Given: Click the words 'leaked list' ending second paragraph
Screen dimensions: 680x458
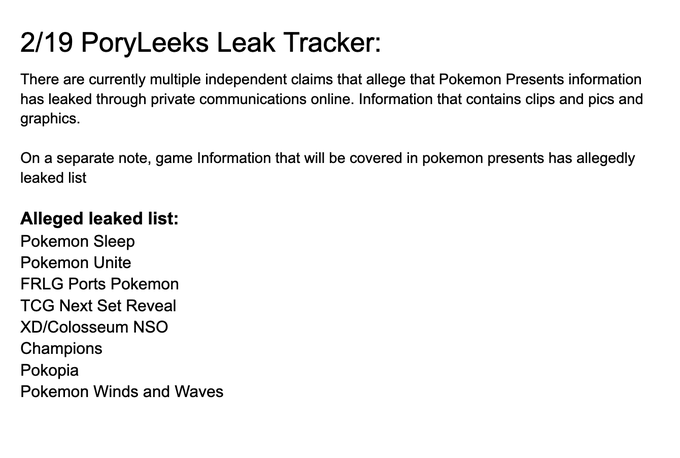Looking at the screenshot, I should click(x=53, y=178).
